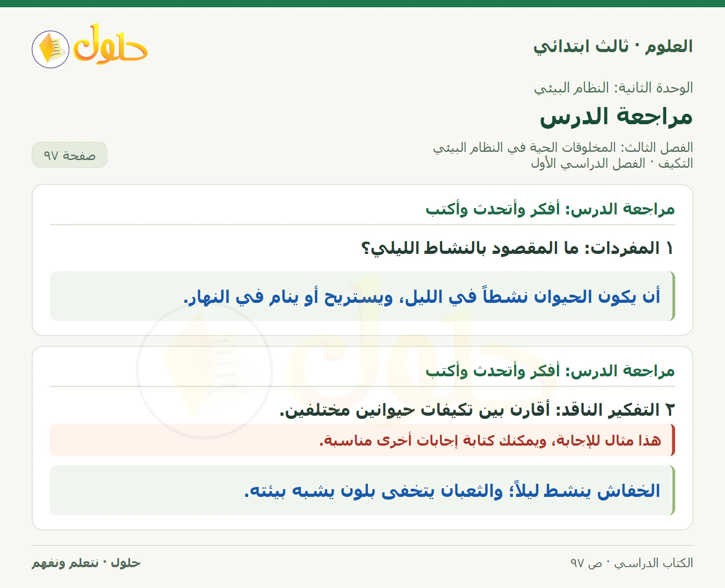Image resolution: width=725 pixels, height=588 pixels.
Task: Click footer text الكتاب الدراسي · ص ٩٧
Action: click(632, 563)
